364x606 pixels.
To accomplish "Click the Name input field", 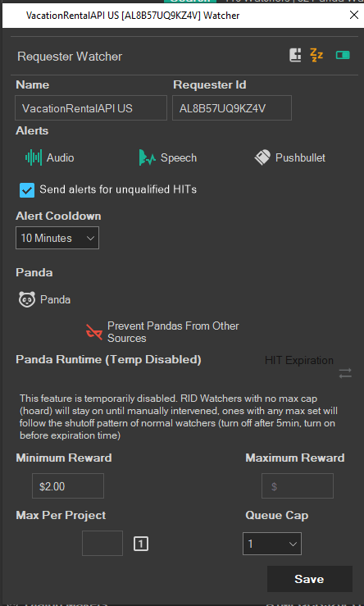I will (91, 107).
